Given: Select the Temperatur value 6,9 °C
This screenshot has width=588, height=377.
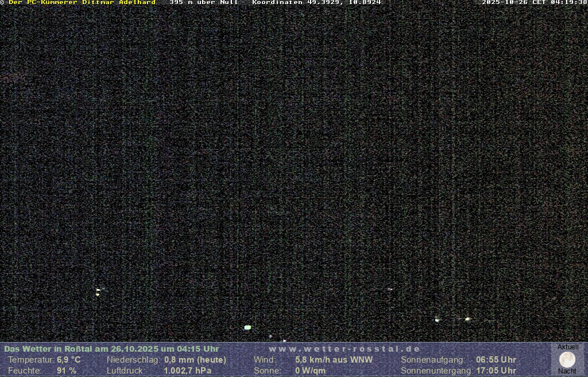Looking at the screenshot, I should (x=68, y=360).
